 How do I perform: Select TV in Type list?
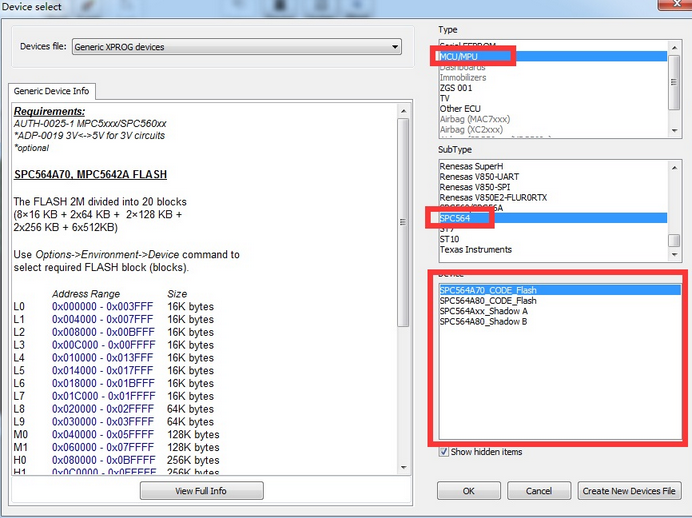click(553, 98)
